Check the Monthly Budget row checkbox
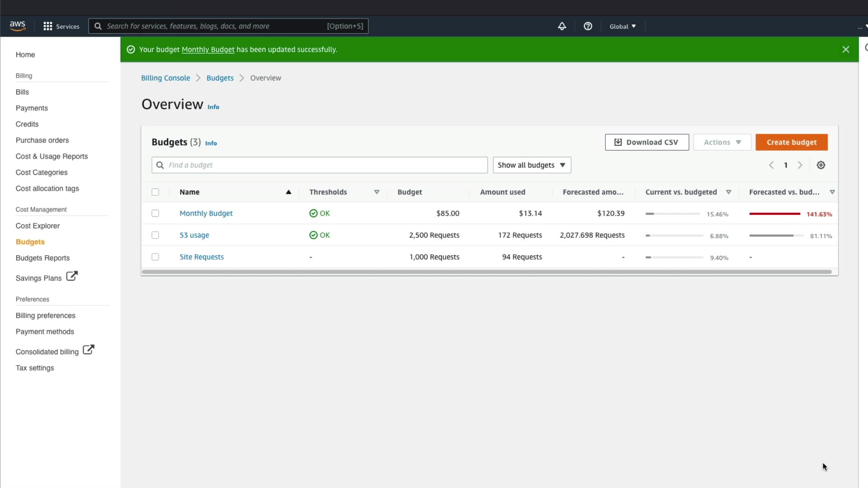The height and width of the screenshot is (488, 868). point(155,213)
